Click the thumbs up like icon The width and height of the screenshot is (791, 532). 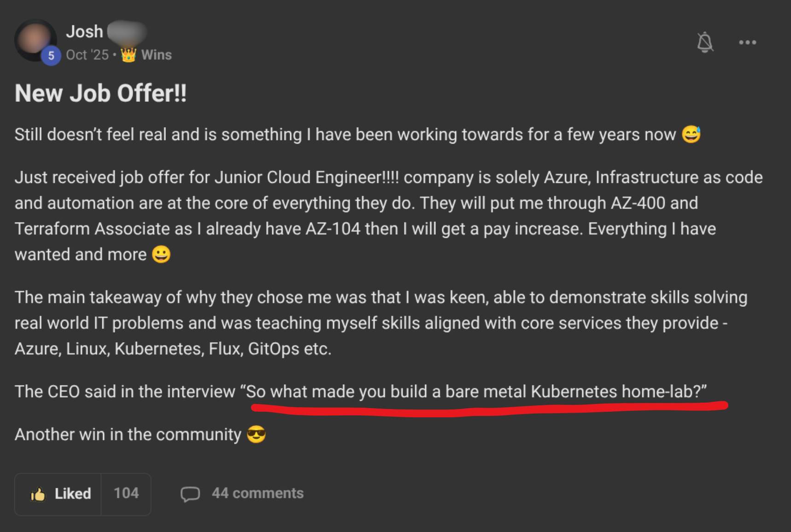click(38, 494)
